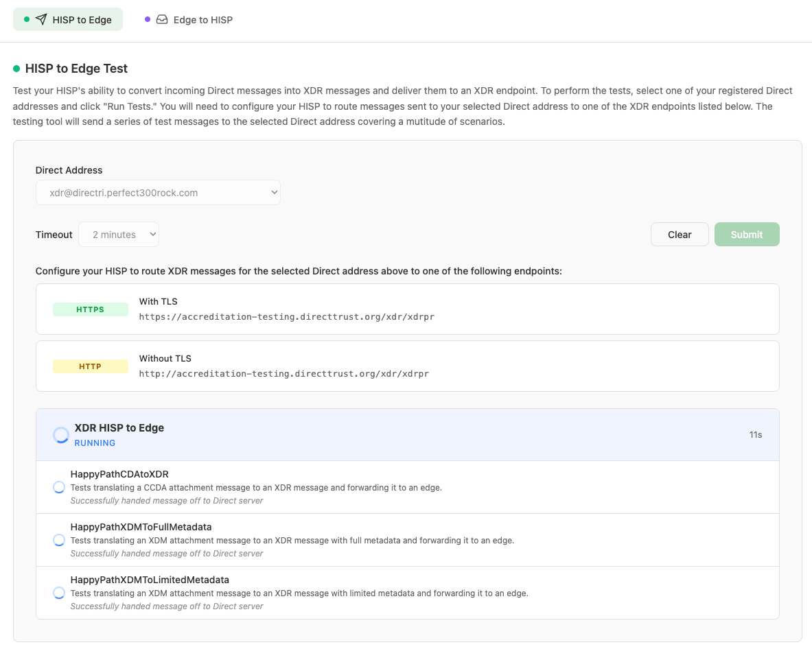Click the XDR HISP to Edge running spinner
The image size is (812, 647).
pos(61,435)
